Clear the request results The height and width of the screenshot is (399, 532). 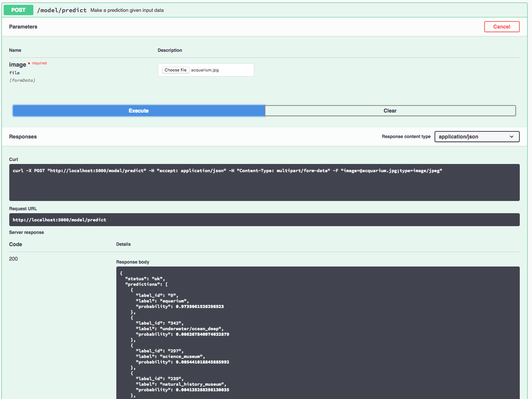pos(390,111)
